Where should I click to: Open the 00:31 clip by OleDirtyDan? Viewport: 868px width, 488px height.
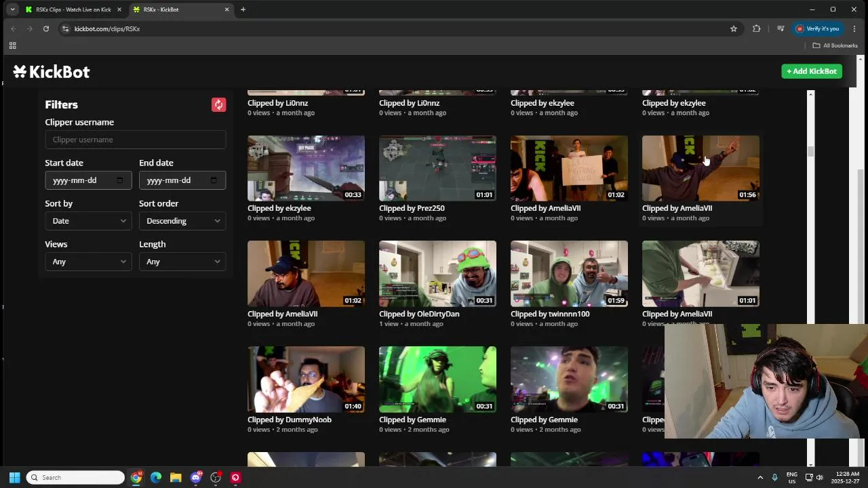437,274
